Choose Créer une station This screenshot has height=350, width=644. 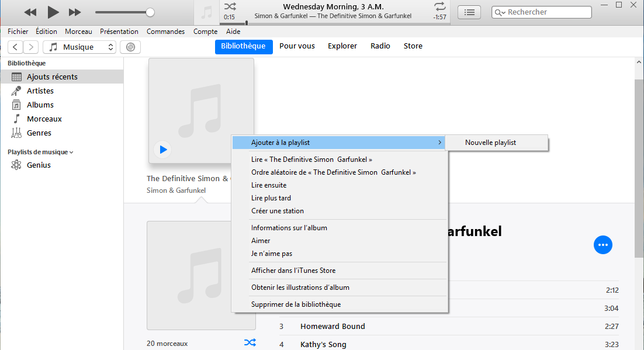[x=340, y=211]
